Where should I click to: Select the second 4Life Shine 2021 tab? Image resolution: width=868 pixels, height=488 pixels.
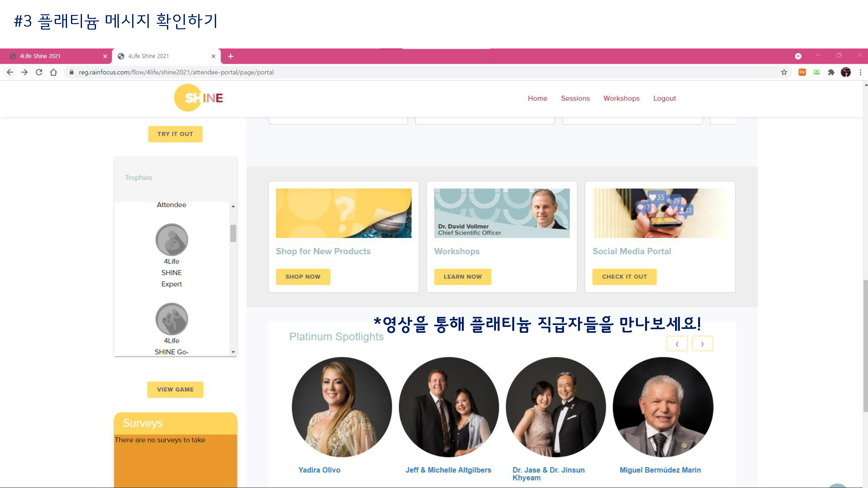coord(166,56)
